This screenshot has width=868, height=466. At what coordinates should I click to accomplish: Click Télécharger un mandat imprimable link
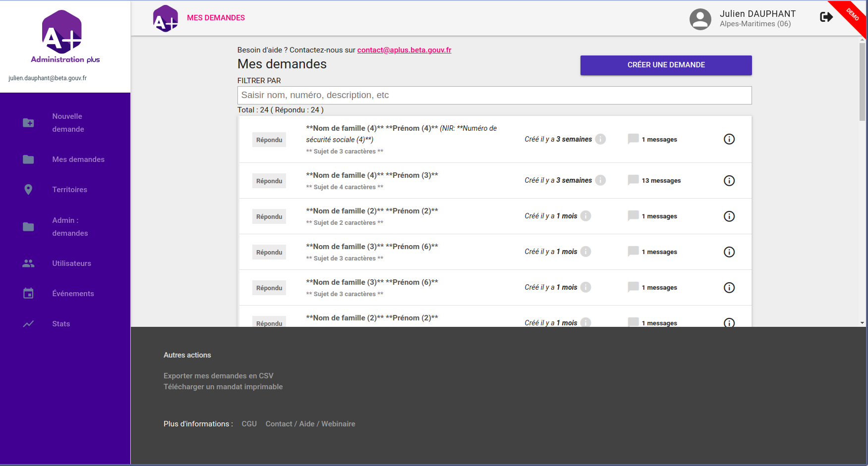(223, 387)
